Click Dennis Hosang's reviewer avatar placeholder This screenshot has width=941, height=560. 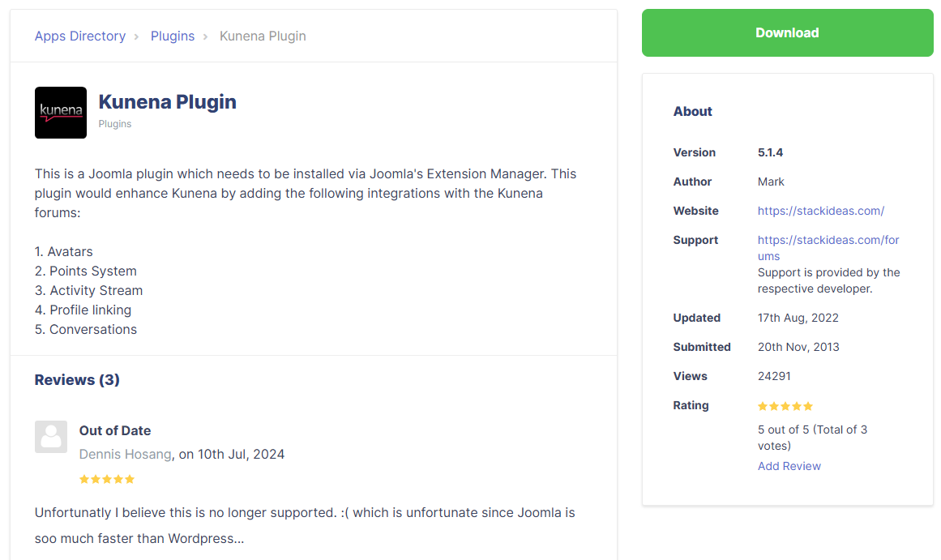(x=51, y=437)
